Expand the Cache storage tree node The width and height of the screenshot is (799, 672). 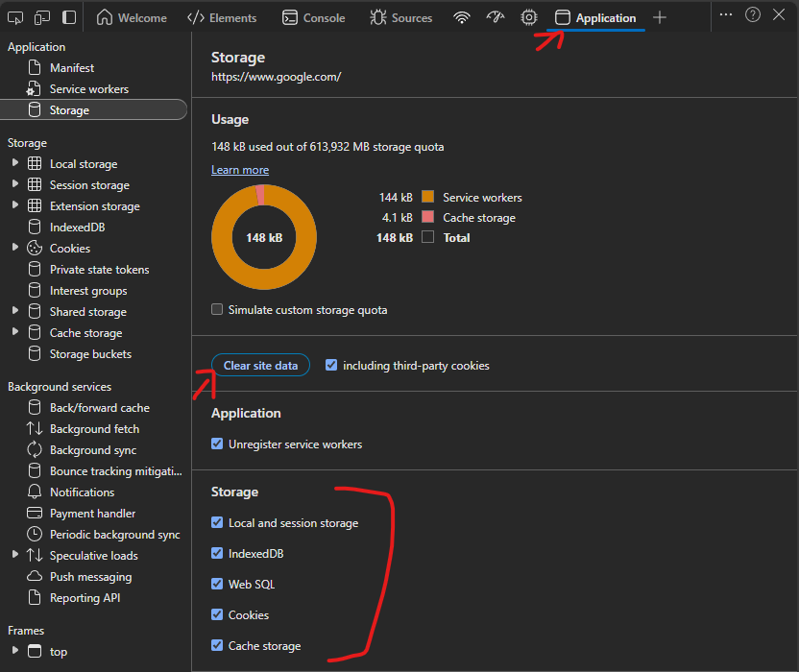click(x=15, y=333)
